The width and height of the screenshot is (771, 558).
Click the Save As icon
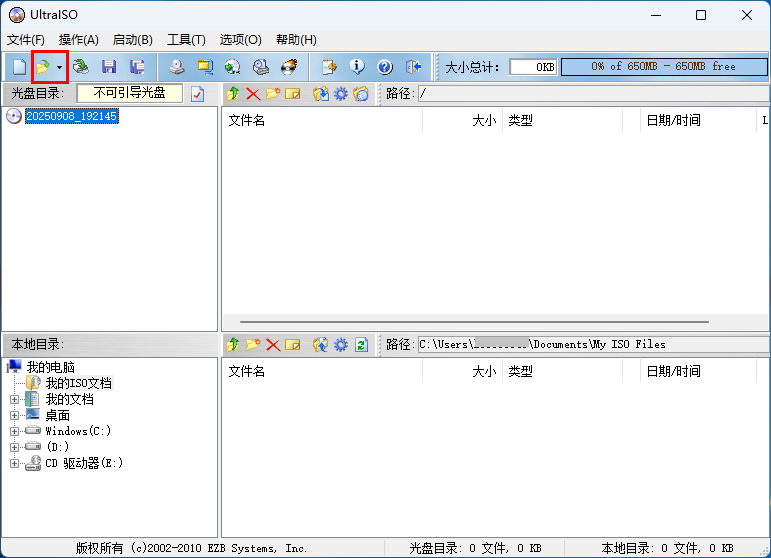coord(137,67)
